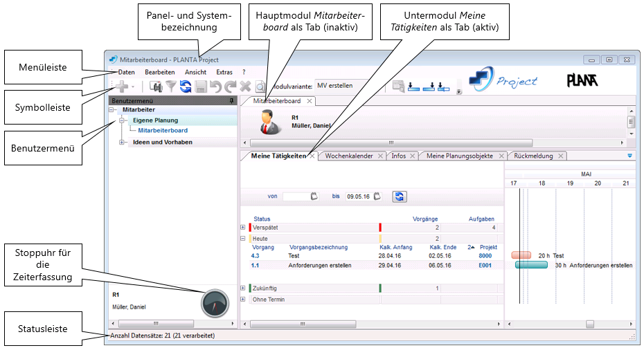Open the ? help menu
Viewport: 644px width, 348px height.
pos(244,72)
